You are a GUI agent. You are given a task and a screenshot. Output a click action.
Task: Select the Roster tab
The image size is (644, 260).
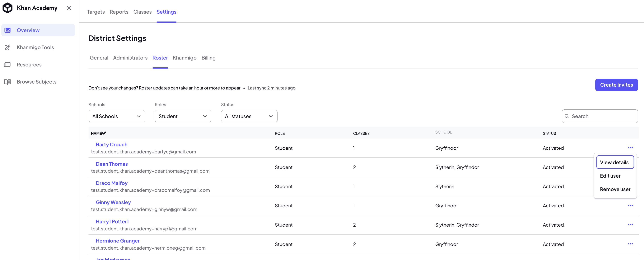click(160, 58)
